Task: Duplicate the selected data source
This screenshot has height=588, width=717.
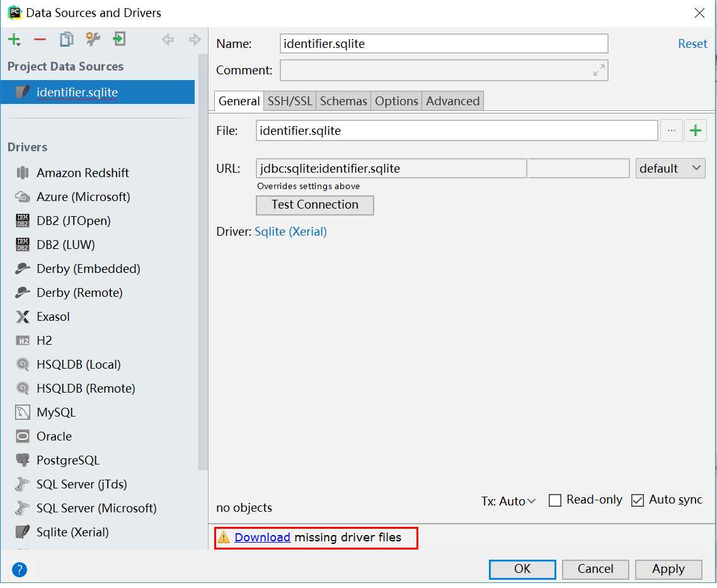Action: click(x=66, y=39)
